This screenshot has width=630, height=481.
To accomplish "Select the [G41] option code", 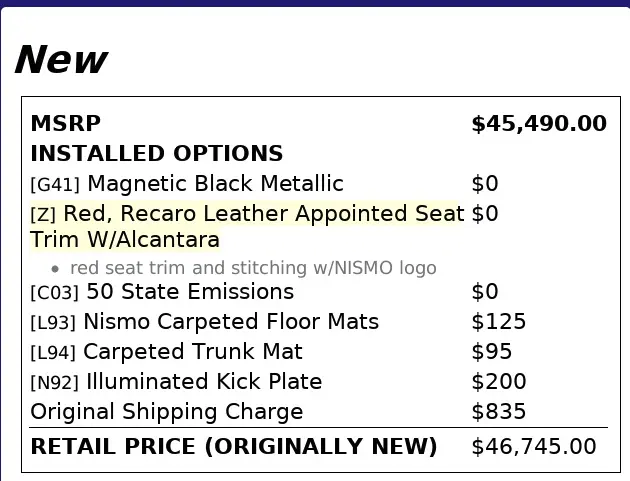I will click(x=56, y=185).
